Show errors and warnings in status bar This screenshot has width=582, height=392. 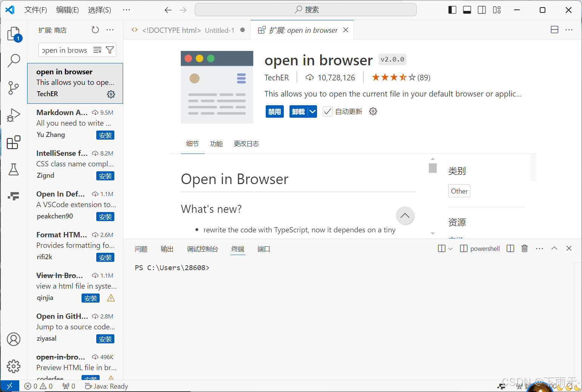[38, 386]
